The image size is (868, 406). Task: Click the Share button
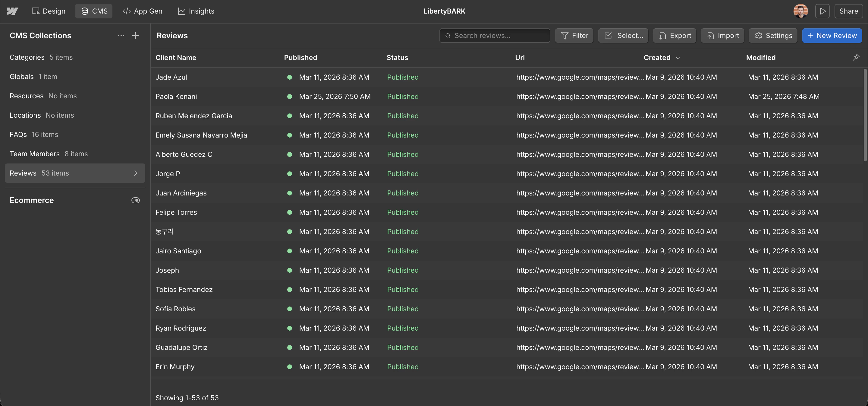(848, 11)
